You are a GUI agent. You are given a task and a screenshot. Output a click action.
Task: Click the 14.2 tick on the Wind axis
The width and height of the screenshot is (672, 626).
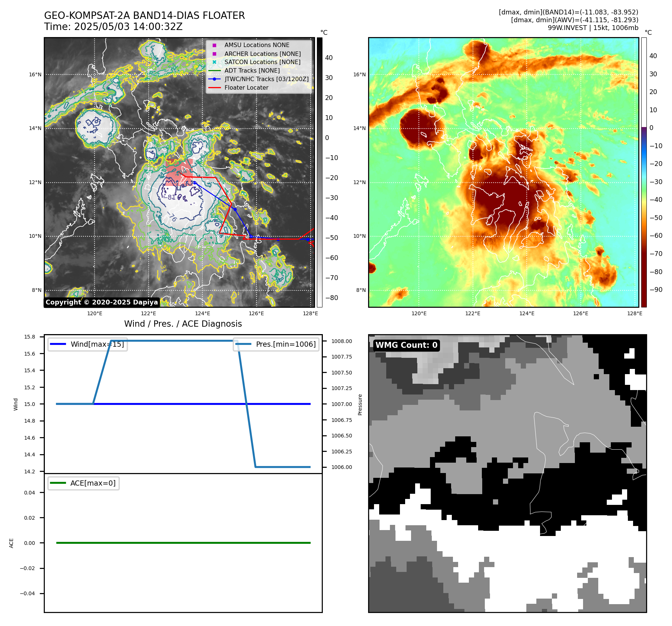[30, 472]
